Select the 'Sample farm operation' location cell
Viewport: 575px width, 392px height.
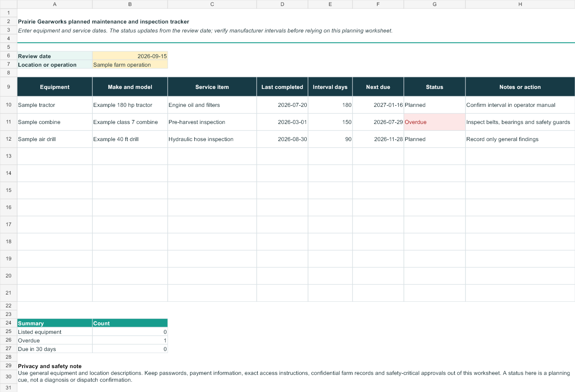[x=130, y=65]
